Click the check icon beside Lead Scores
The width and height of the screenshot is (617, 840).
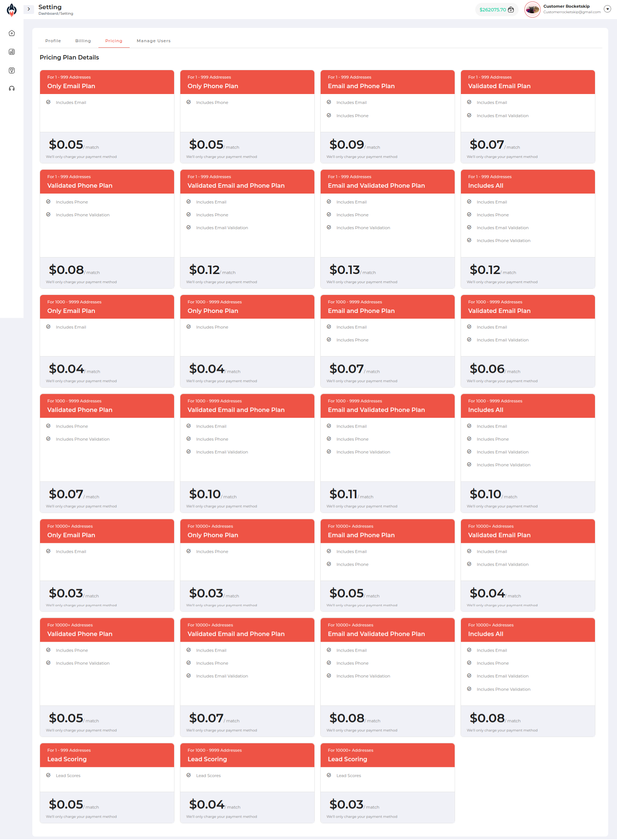48,775
